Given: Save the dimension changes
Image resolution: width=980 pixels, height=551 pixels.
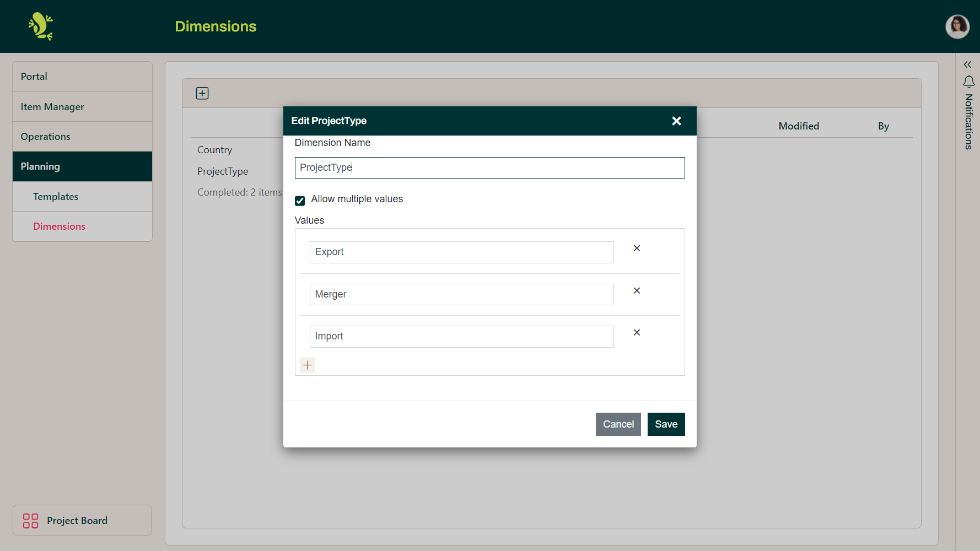Looking at the screenshot, I should tap(666, 424).
